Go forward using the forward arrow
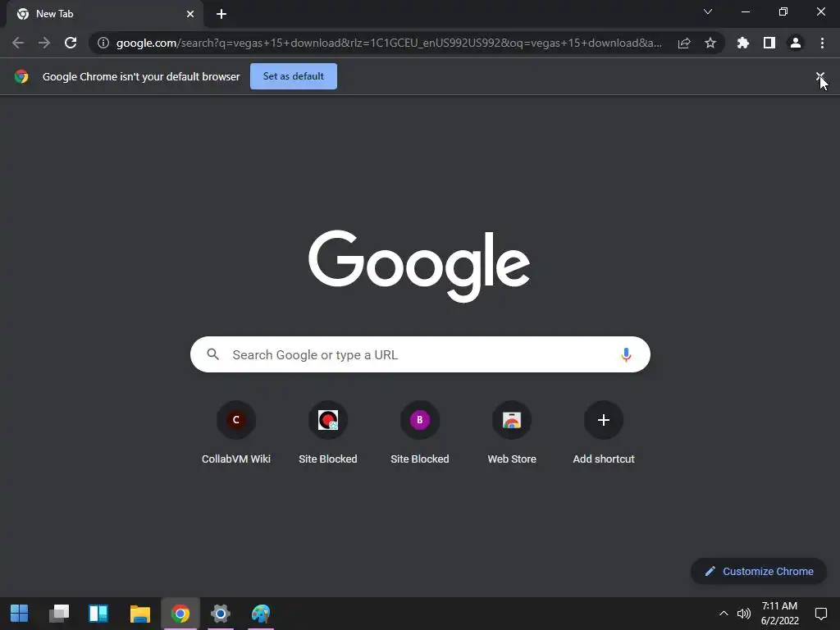This screenshot has height=630, width=840. pyautogui.click(x=44, y=43)
